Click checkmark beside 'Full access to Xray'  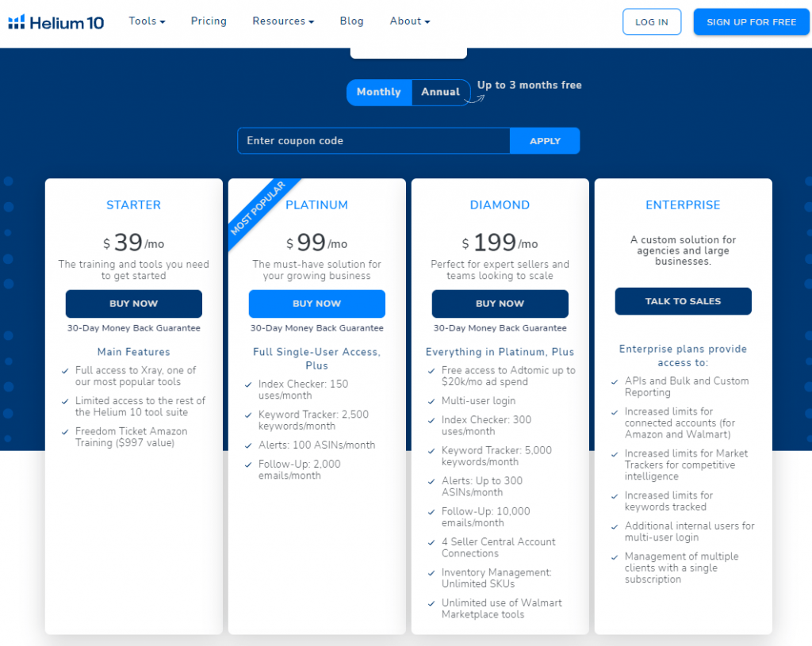pyautogui.click(x=65, y=371)
